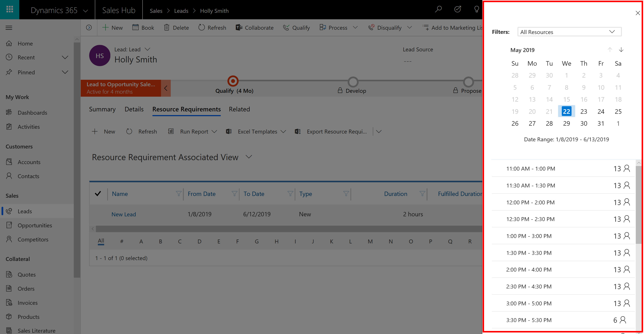The image size is (644, 334).
Task: Open Dashboards in the sidebar
Action: tap(37, 113)
